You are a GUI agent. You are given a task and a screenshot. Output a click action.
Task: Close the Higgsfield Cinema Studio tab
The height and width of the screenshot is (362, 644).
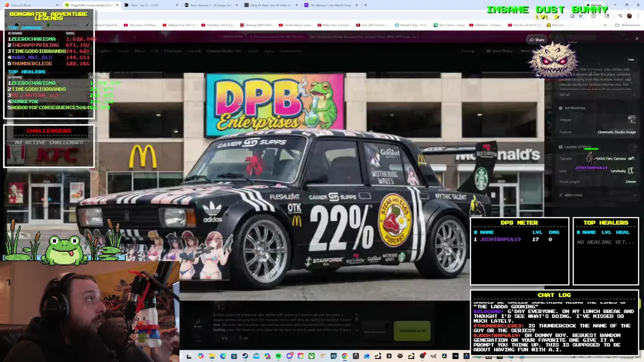[x=117, y=5]
